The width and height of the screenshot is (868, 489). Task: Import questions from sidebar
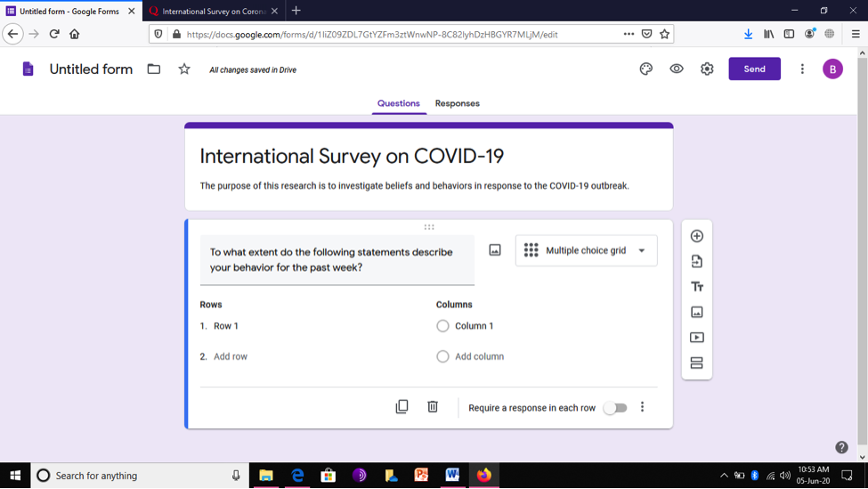696,261
